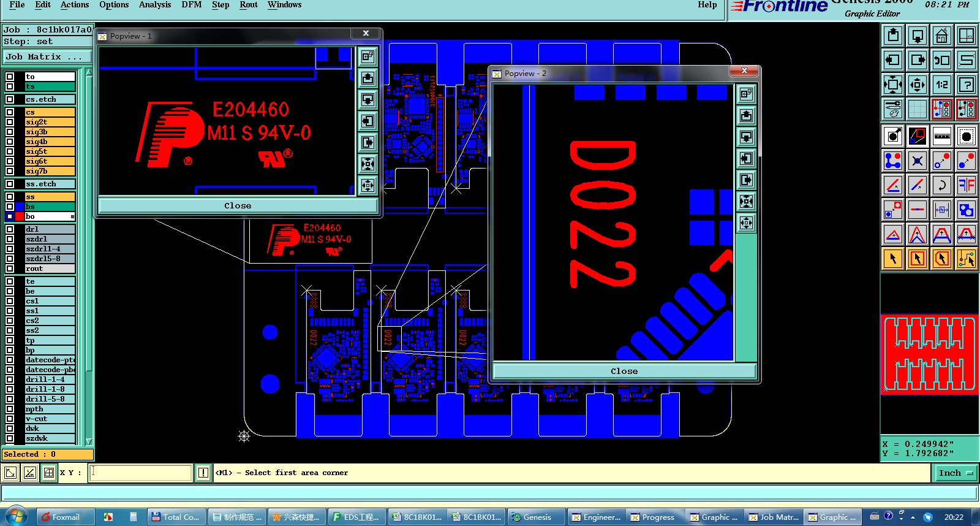
Task: Open the File menu
Action: (17, 5)
